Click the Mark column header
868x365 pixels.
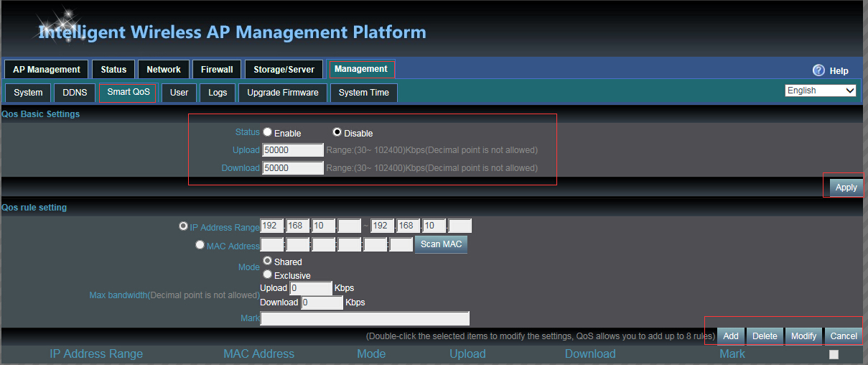click(732, 354)
